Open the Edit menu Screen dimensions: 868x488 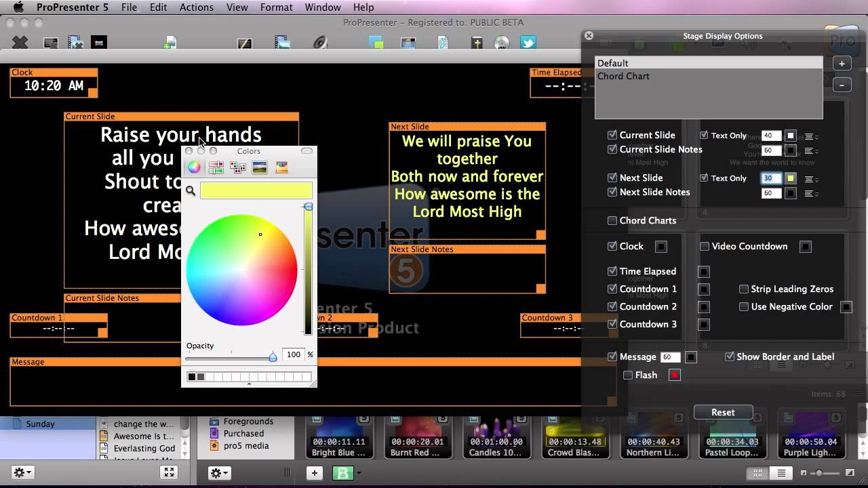(159, 7)
